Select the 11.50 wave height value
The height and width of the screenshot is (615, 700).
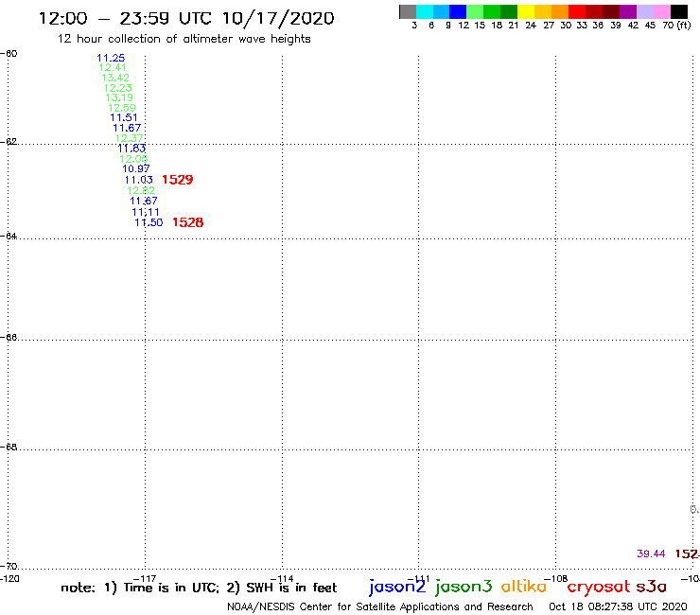pos(149,222)
